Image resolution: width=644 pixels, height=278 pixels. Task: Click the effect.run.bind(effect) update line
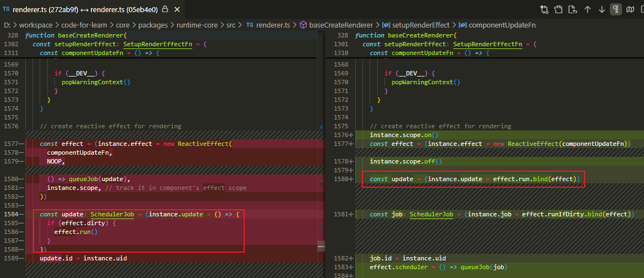click(x=475, y=179)
